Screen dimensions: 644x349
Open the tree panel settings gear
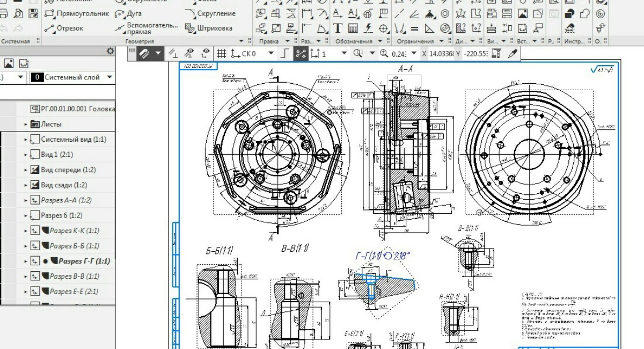tap(110, 51)
